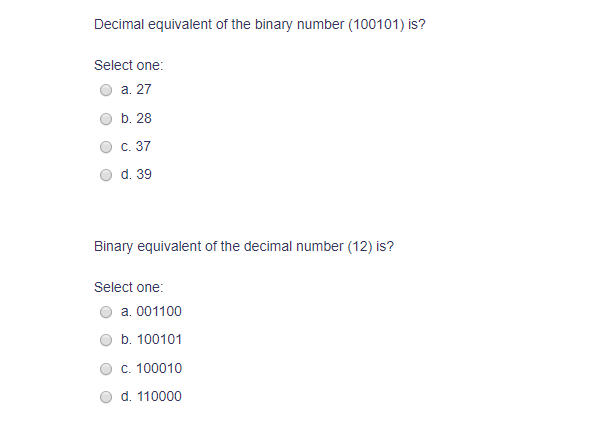The image size is (607, 445).
Task: Choose the radio circle beside 100101 option
Action: tap(106, 340)
